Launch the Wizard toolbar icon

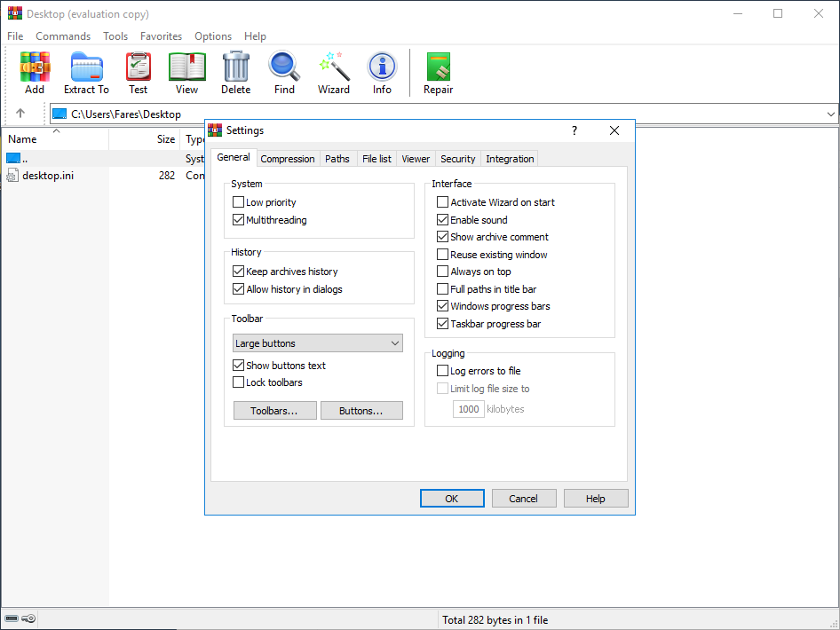point(334,67)
